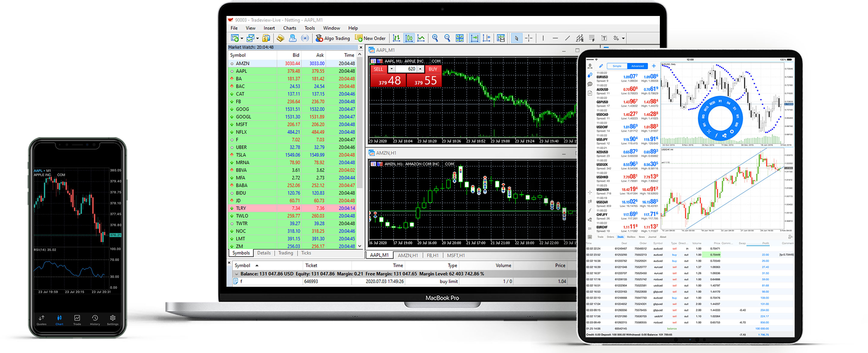Select the trendline tool
The height and width of the screenshot is (353, 868).
point(568,38)
